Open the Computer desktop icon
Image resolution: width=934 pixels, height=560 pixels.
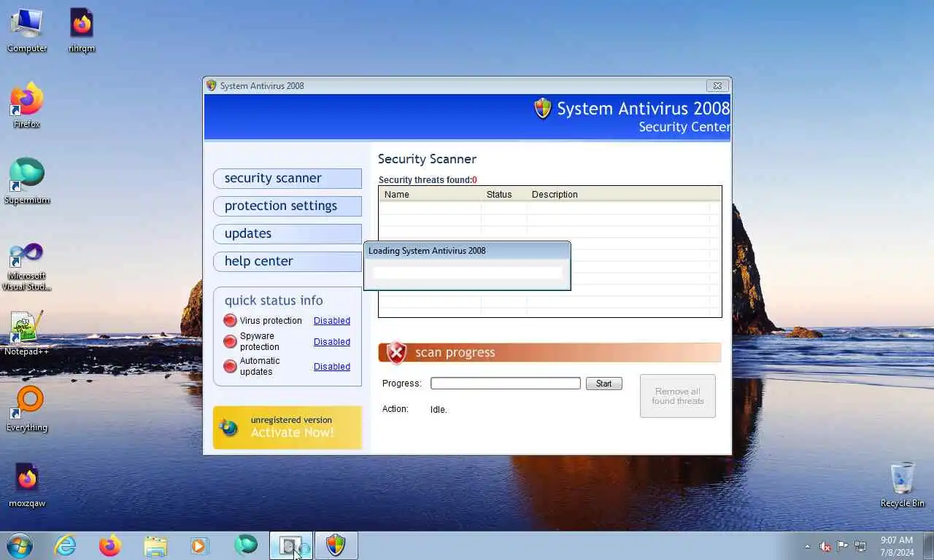(x=27, y=31)
